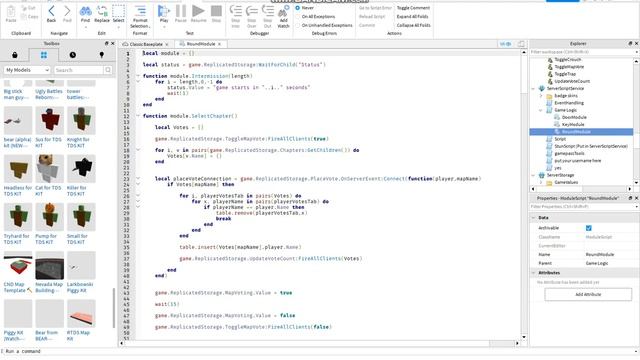Open the Toolbox Marketplace bag tab
Screen dimensions: 640x360
15,55
